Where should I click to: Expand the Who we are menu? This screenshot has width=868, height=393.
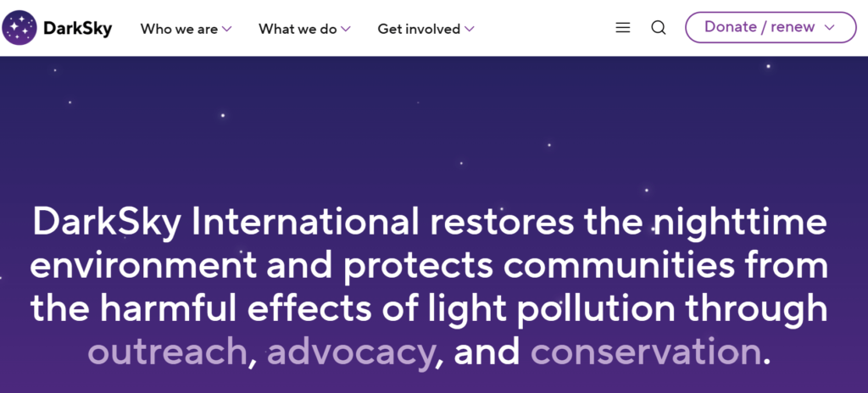(186, 29)
